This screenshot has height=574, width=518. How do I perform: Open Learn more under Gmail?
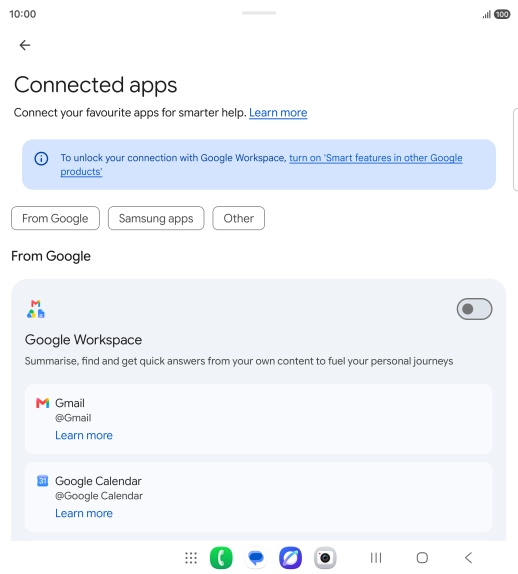coord(84,435)
